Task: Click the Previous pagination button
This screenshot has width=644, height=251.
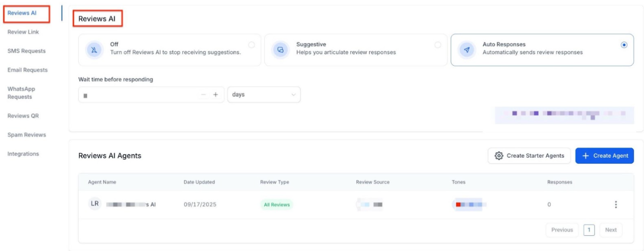Action: [x=562, y=230]
